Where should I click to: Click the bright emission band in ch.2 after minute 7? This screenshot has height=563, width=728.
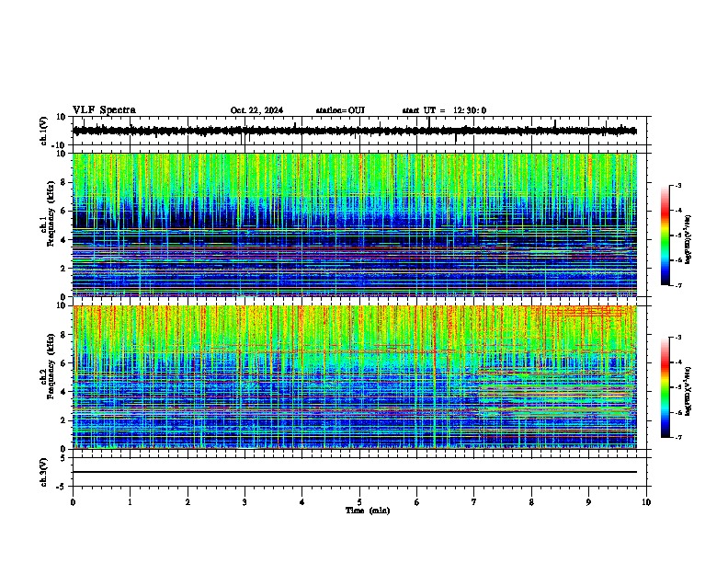pyautogui.click(x=557, y=393)
